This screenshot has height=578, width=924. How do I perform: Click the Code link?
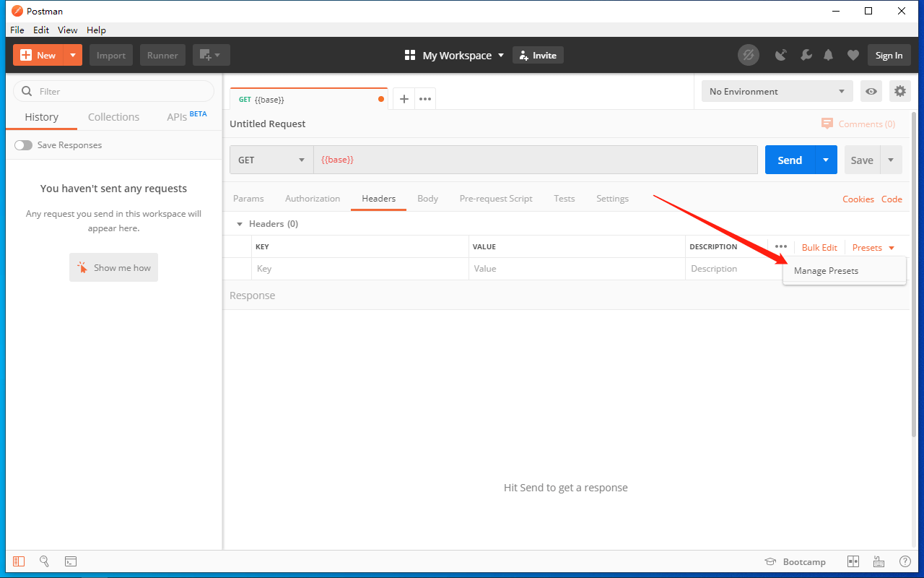[892, 199]
